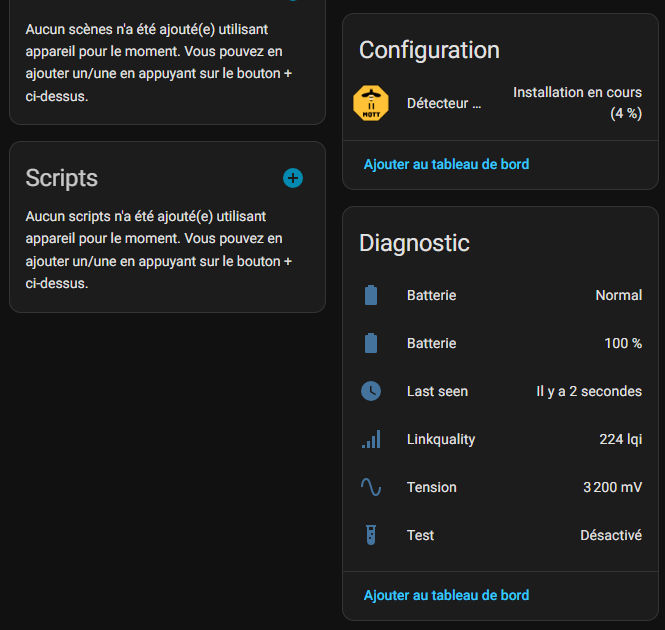Screen dimensions: 665x630
Task: Click the test tube icon for Test
Action: pos(371,535)
